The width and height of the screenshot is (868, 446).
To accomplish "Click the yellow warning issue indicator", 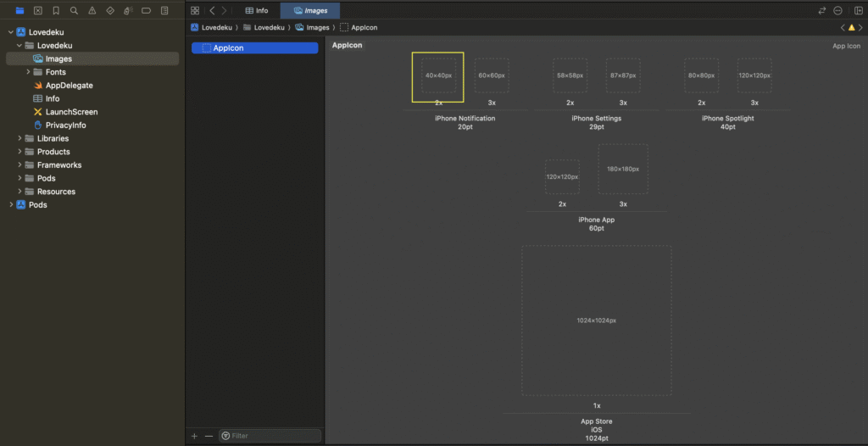I will 852,28.
